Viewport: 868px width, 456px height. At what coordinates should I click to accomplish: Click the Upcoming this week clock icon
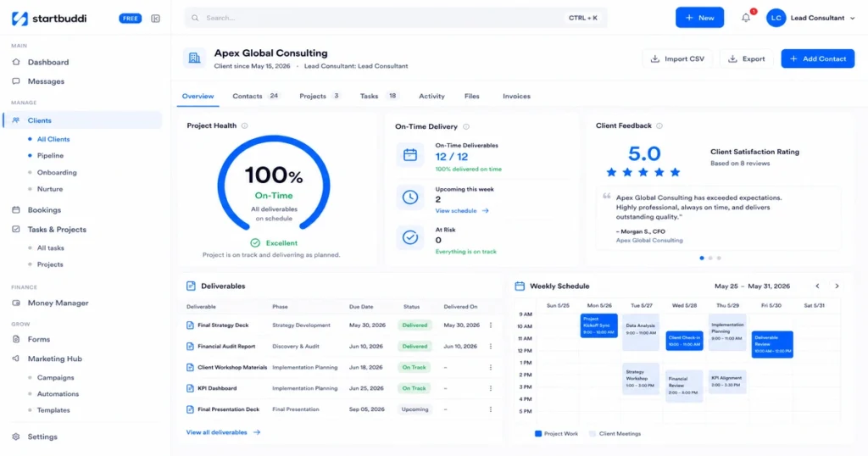coord(410,197)
